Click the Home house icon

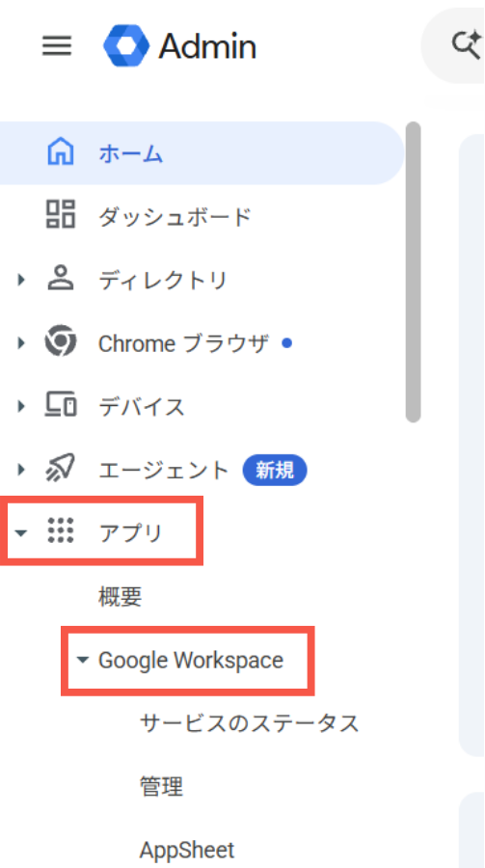(x=61, y=152)
